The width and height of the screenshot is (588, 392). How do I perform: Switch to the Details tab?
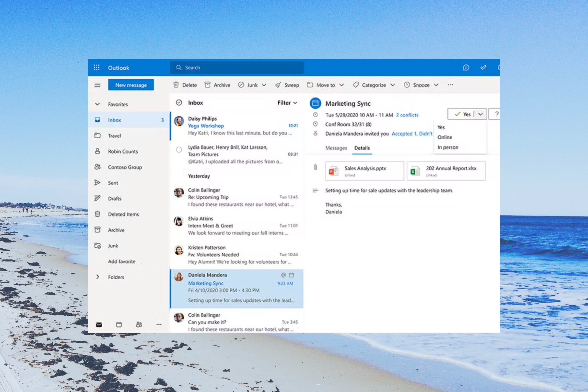click(x=362, y=148)
